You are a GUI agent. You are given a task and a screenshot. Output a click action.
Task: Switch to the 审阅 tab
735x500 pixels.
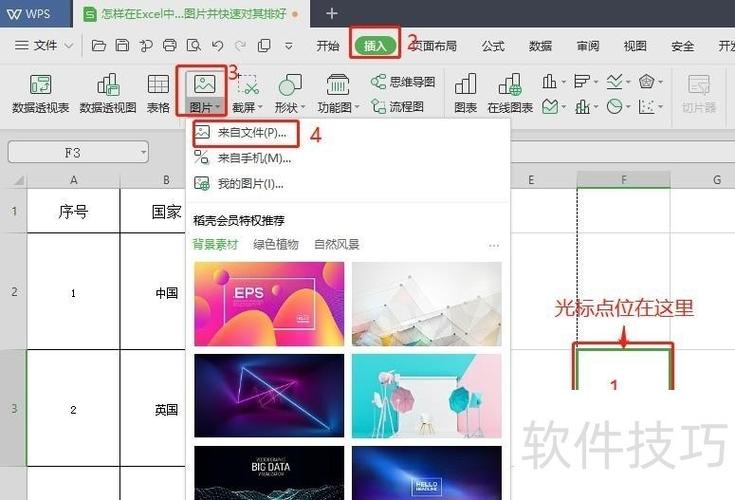tap(588, 46)
